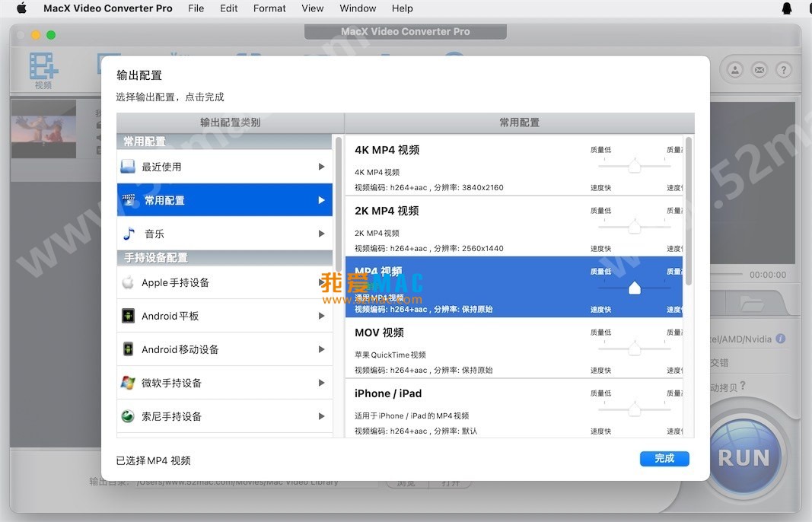Select the Android移动设备 category label
The image size is (812, 522).
click(x=180, y=349)
